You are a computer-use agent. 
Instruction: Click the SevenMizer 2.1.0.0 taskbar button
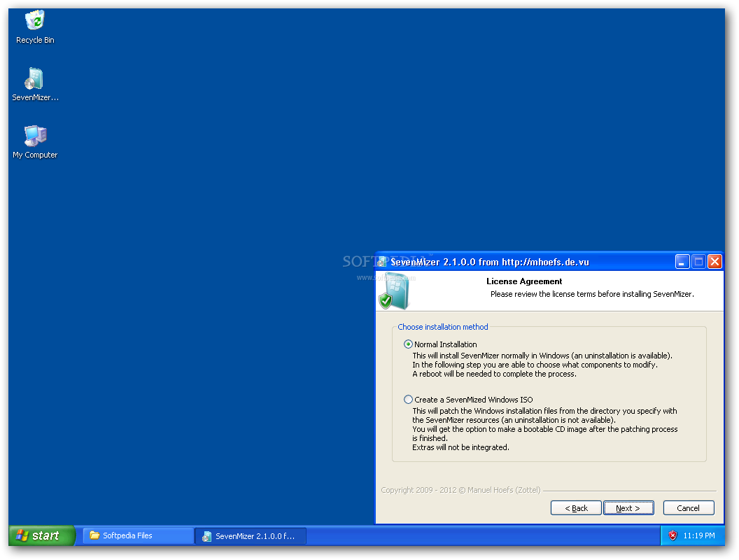coord(251,536)
